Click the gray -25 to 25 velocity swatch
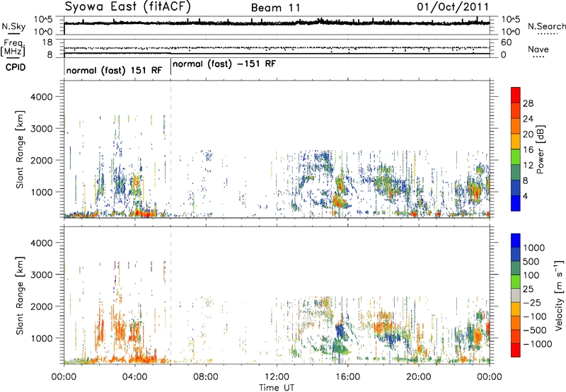The width and height of the screenshot is (566, 392). click(x=516, y=295)
